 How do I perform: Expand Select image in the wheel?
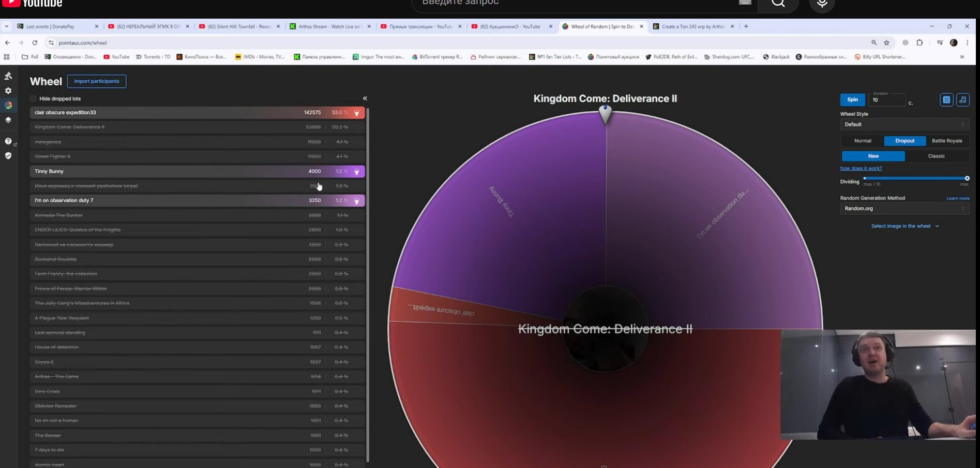pyautogui.click(x=905, y=226)
